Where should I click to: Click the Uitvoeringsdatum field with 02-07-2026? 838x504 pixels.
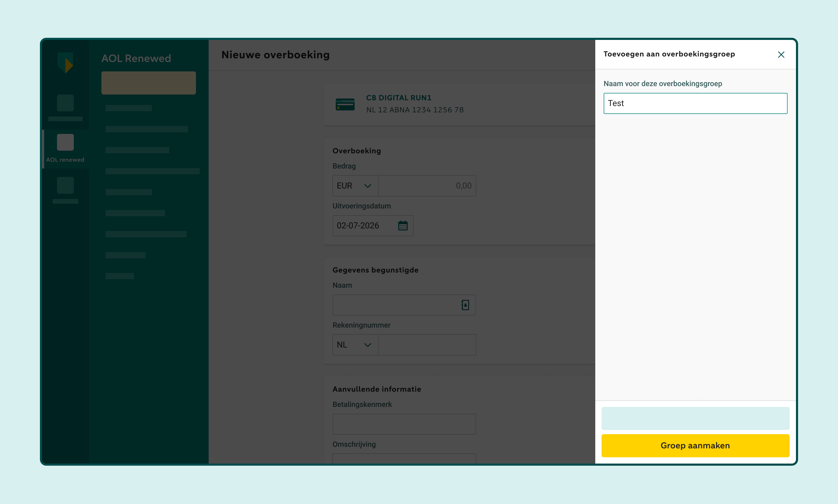[373, 225]
